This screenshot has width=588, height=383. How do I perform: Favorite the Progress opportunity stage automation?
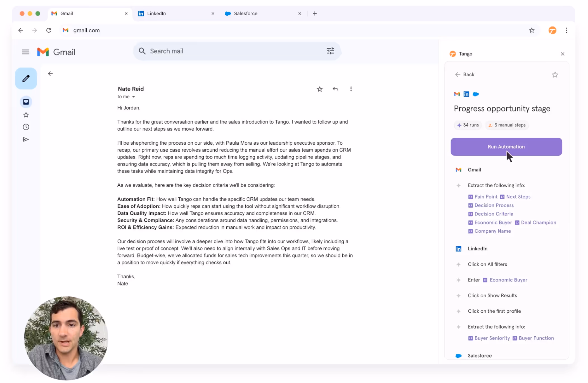555,75
